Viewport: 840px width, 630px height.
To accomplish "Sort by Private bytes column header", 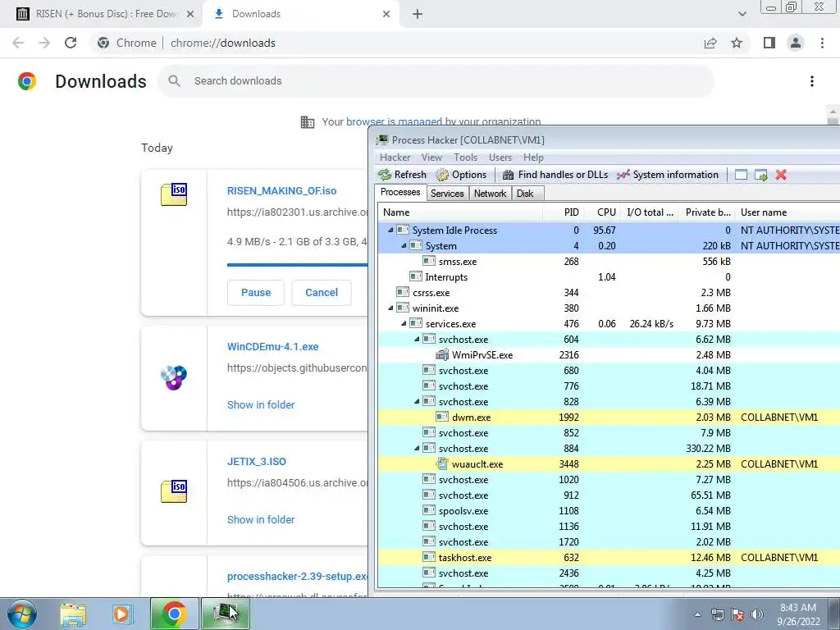I will click(706, 212).
